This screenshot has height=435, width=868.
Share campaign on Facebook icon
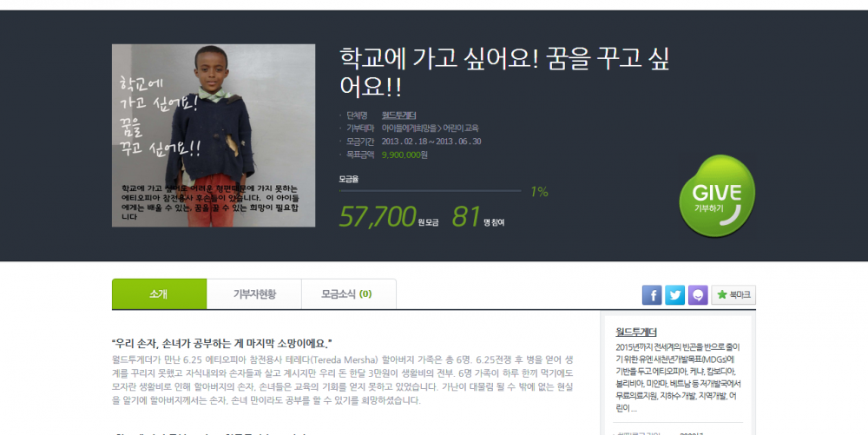[x=652, y=295]
